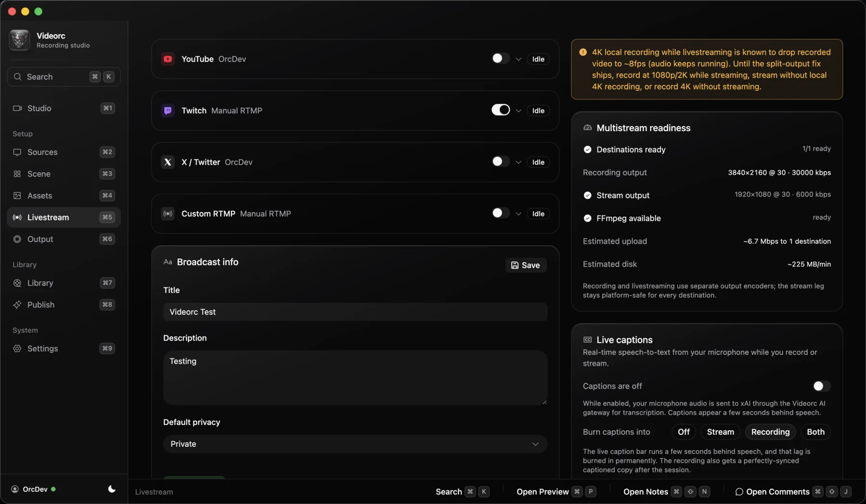Click the Custom RTMP Idle status badge

tap(538, 214)
